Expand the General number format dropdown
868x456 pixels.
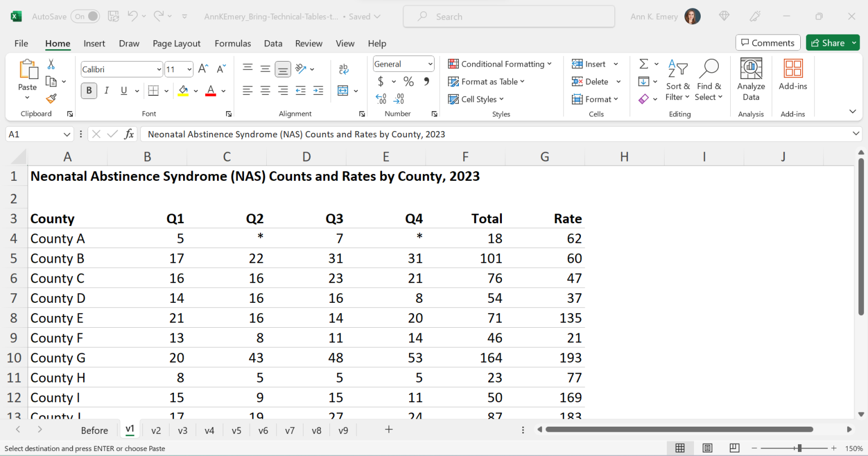pos(430,64)
